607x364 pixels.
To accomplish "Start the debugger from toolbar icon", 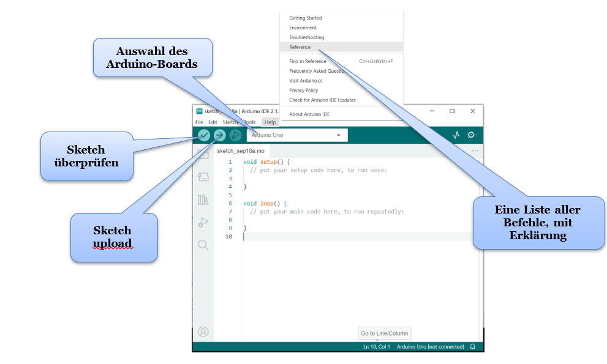I will (x=235, y=135).
